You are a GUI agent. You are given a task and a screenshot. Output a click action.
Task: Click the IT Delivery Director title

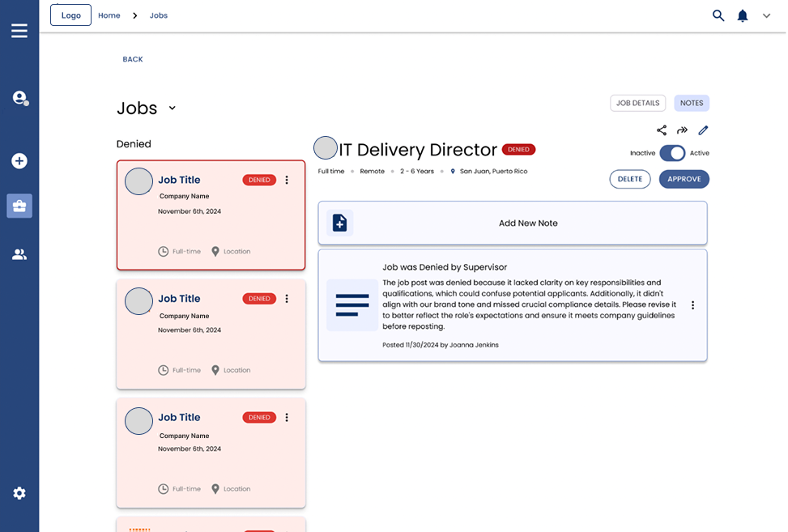pos(418,150)
